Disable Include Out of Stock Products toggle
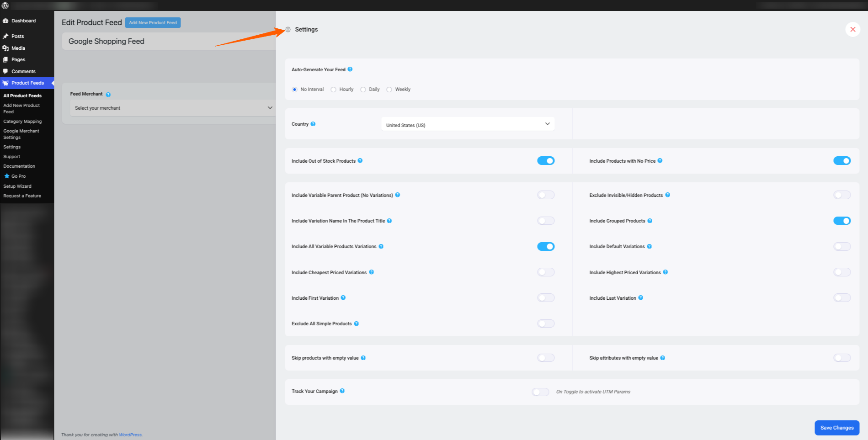Image resolution: width=868 pixels, height=440 pixels. (546, 161)
